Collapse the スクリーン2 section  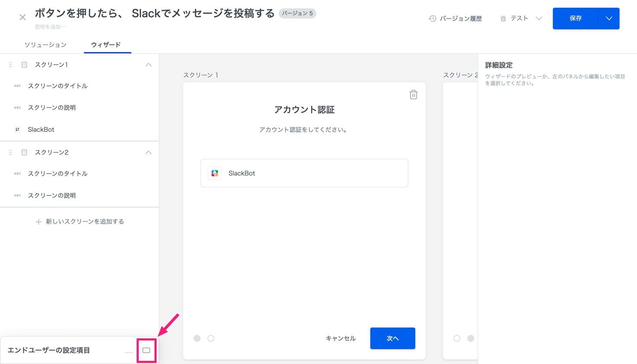[148, 153]
